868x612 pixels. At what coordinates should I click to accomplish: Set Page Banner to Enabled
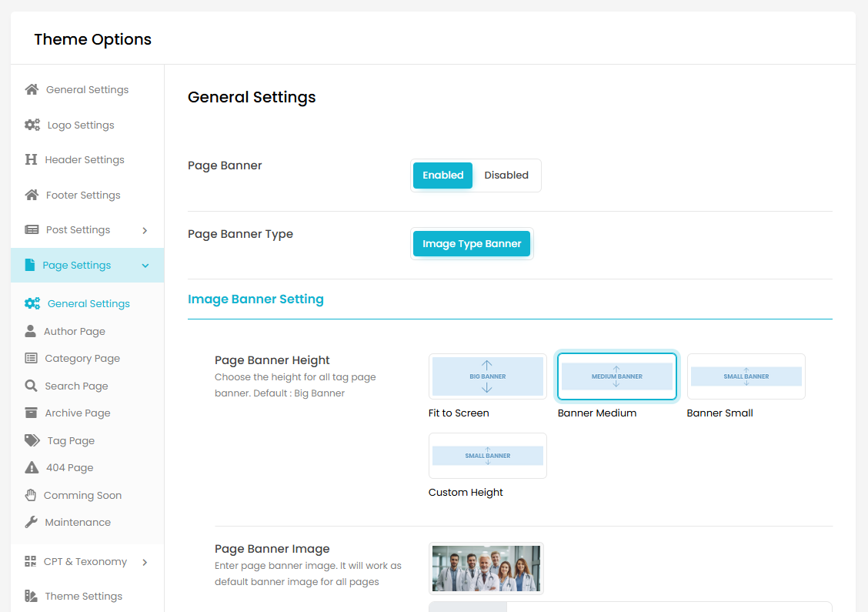442,176
